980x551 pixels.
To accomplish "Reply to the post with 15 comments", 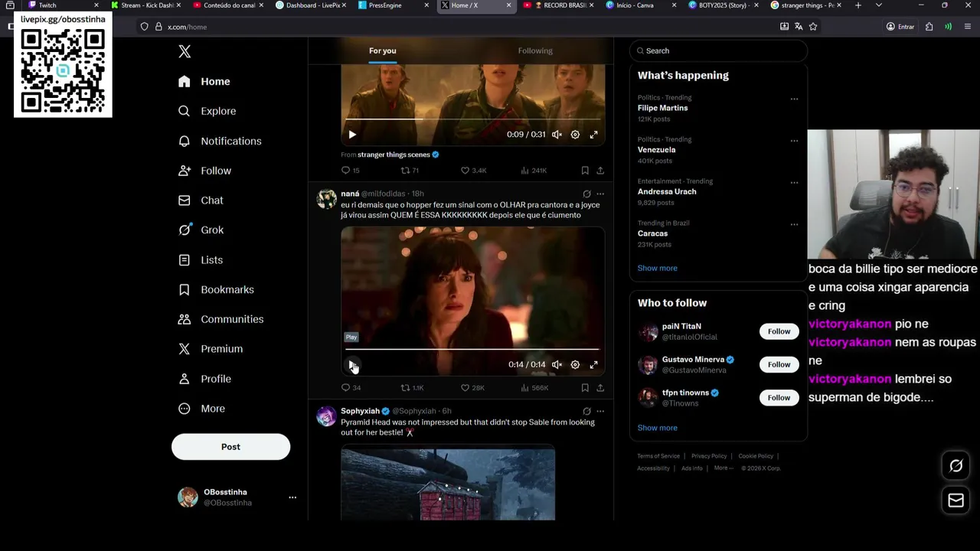I will pos(350,171).
